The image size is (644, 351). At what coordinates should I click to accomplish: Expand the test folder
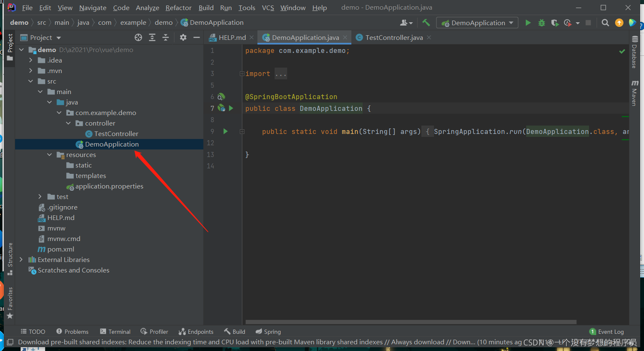pos(40,196)
